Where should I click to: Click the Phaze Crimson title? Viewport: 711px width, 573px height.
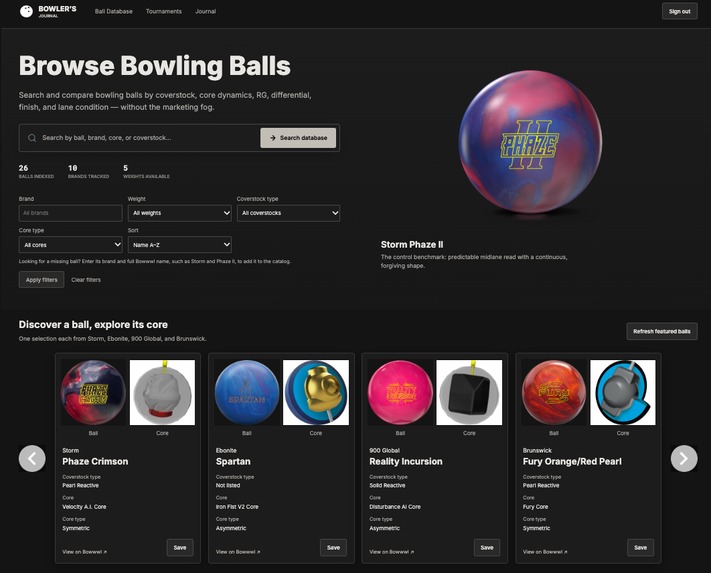(95, 461)
